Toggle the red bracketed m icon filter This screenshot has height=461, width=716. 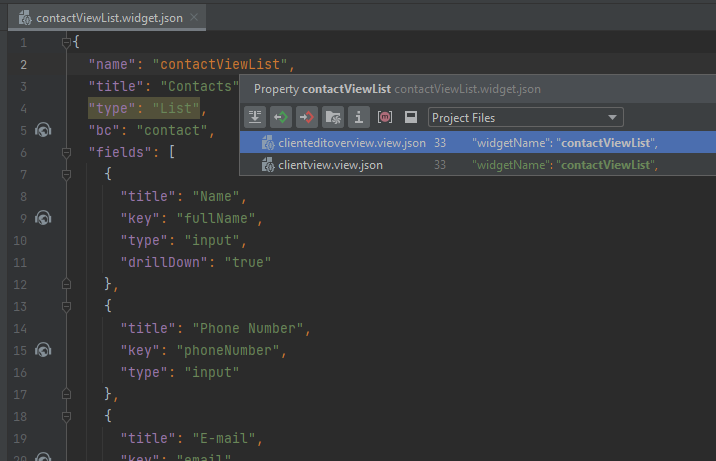click(x=385, y=117)
